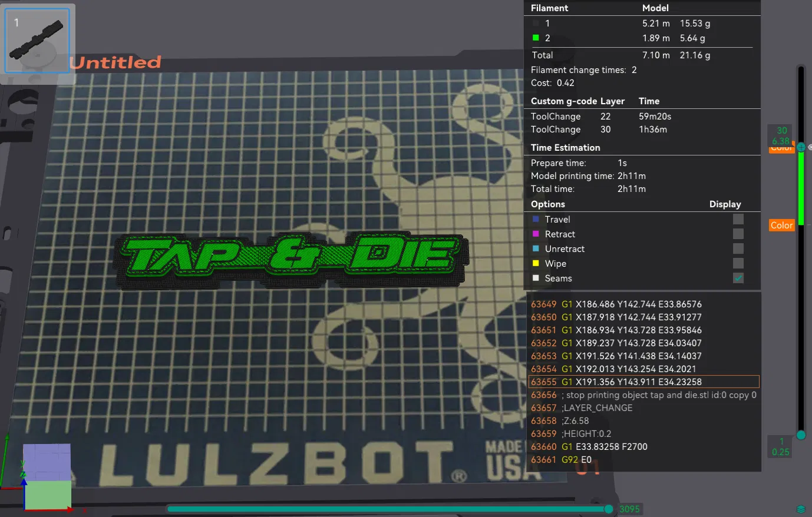Enable the Wipe display checkbox
This screenshot has width=812, height=517.
click(738, 263)
